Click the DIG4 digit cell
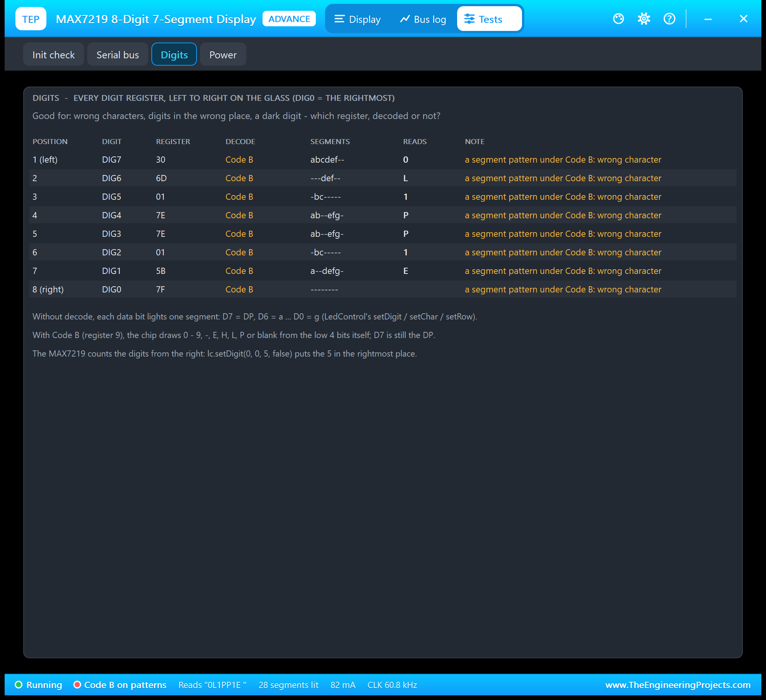The width and height of the screenshot is (766, 700). pos(112,215)
